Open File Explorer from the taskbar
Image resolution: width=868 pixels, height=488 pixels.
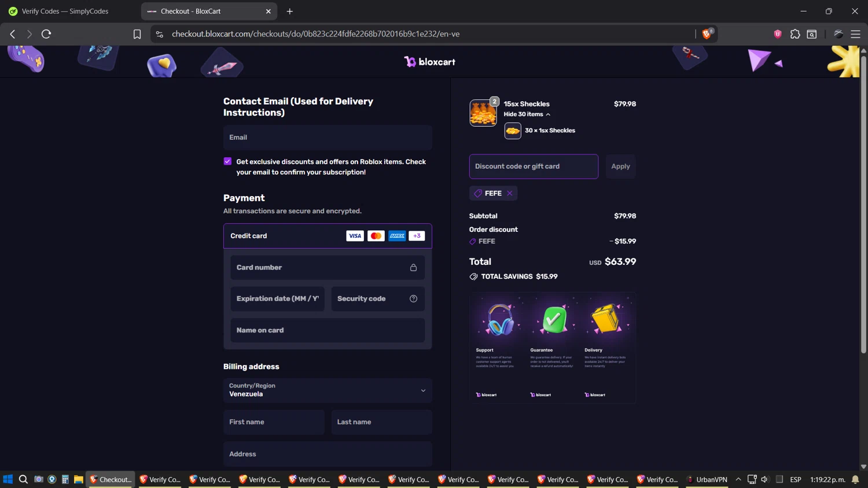(78, 479)
